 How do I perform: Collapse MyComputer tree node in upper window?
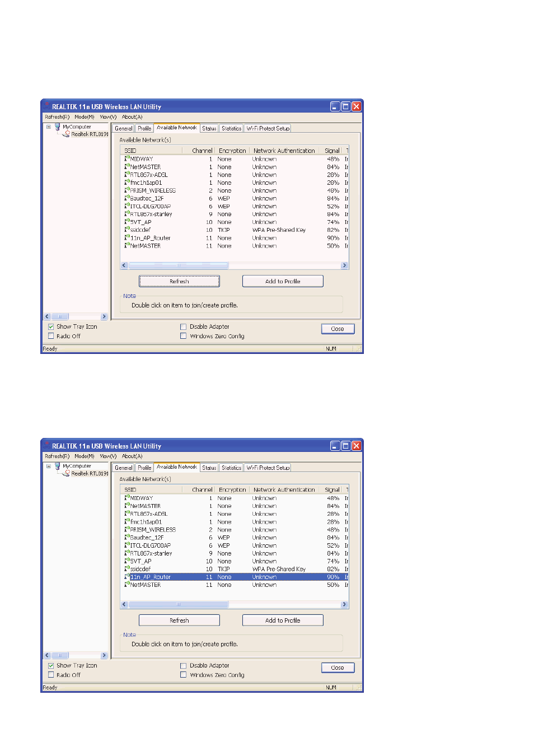pyautogui.click(x=48, y=127)
